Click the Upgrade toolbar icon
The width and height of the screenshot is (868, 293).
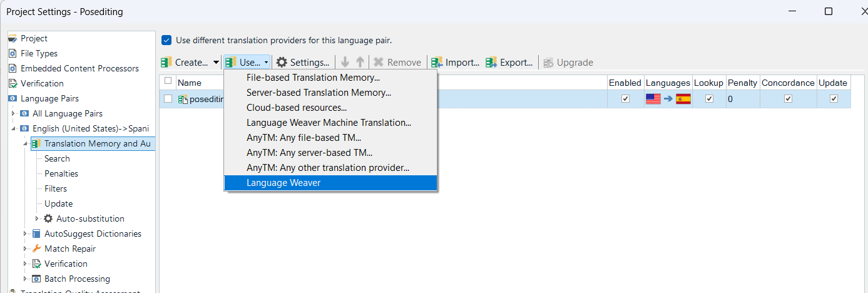(549, 62)
